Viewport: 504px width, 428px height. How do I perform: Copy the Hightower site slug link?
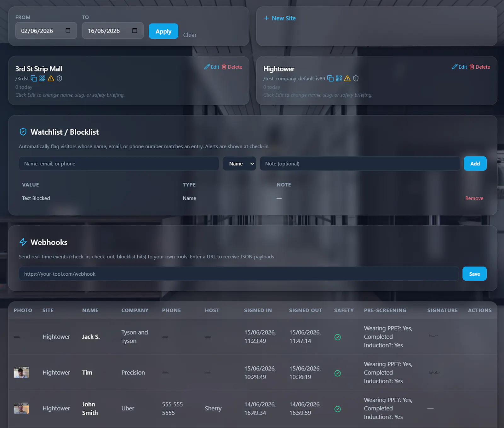click(x=330, y=78)
